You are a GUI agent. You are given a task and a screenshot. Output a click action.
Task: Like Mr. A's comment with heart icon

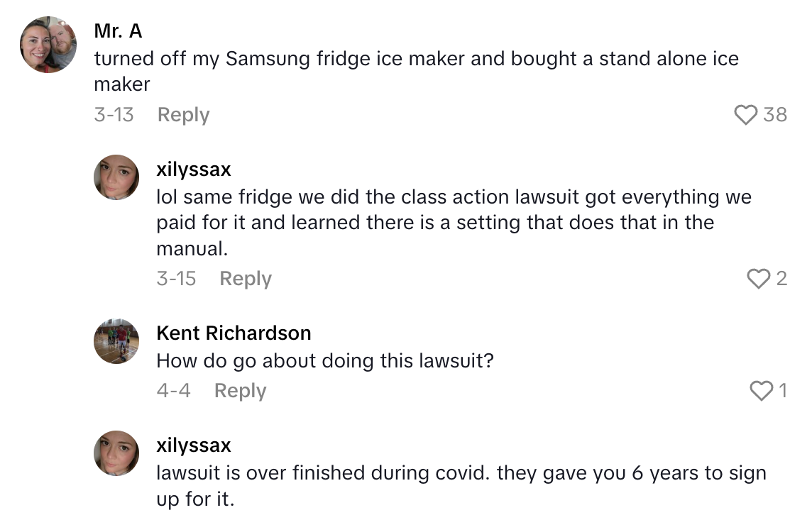pyautogui.click(x=745, y=115)
